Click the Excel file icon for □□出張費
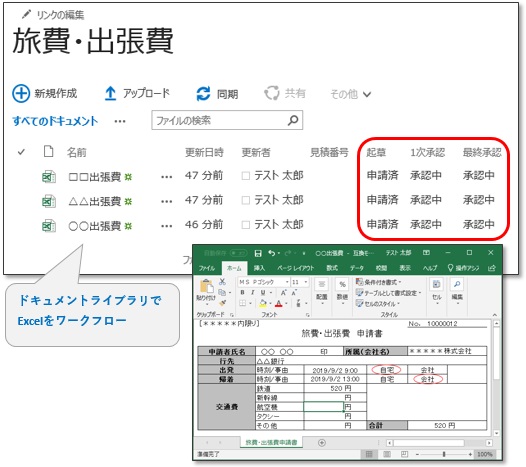Image resolution: width=526 pixels, height=467 pixels. point(49,176)
